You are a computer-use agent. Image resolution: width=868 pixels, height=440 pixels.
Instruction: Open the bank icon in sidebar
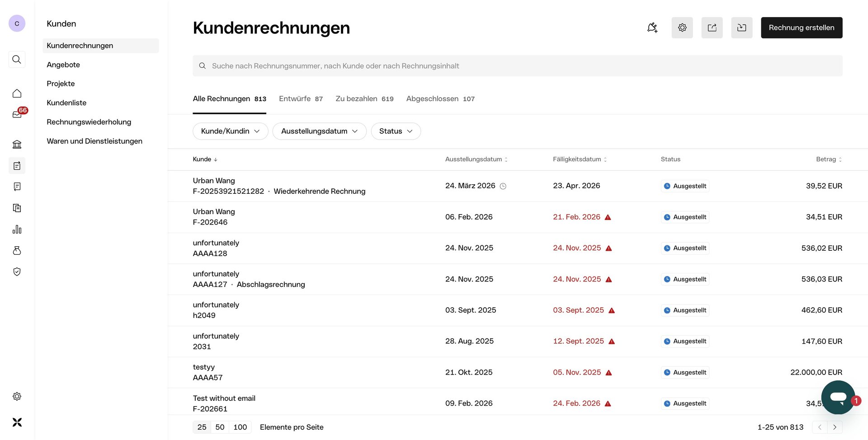(x=17, y=145)
